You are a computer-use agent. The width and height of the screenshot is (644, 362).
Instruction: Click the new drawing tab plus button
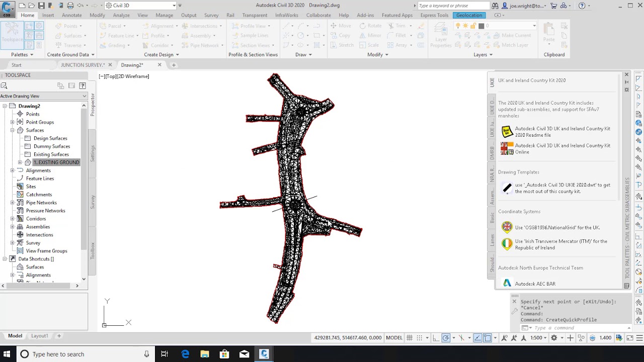pyautogui.click(x=174, y=65)
